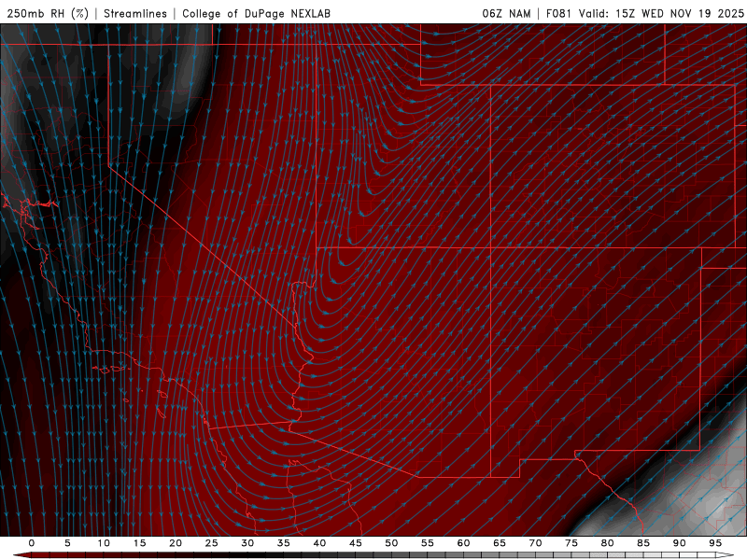747x560 pixels.
Task: Select the colorbar tick label "10"
Action: click(x=104, y=543)
